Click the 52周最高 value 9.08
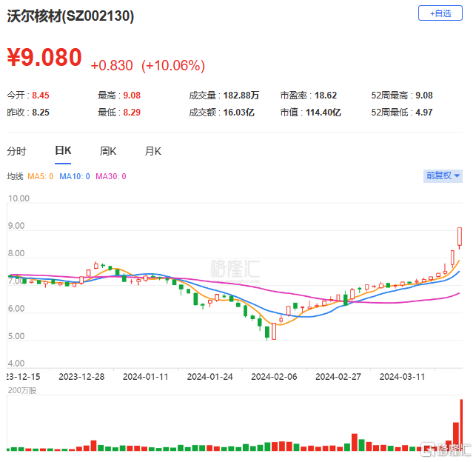 point(424,96)
